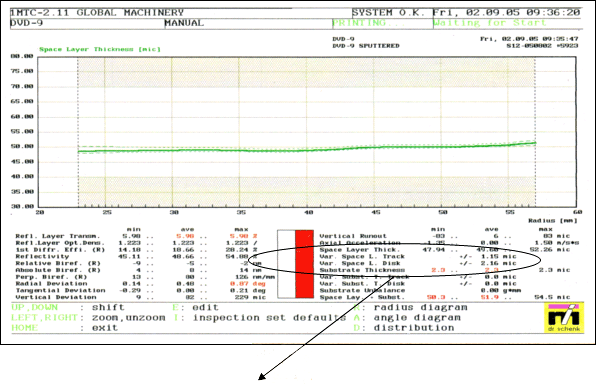Image resolution: width=596 pixels, height=384 pixels.
Task: Choose the distribution option
Action: click(x=414, y=328)
